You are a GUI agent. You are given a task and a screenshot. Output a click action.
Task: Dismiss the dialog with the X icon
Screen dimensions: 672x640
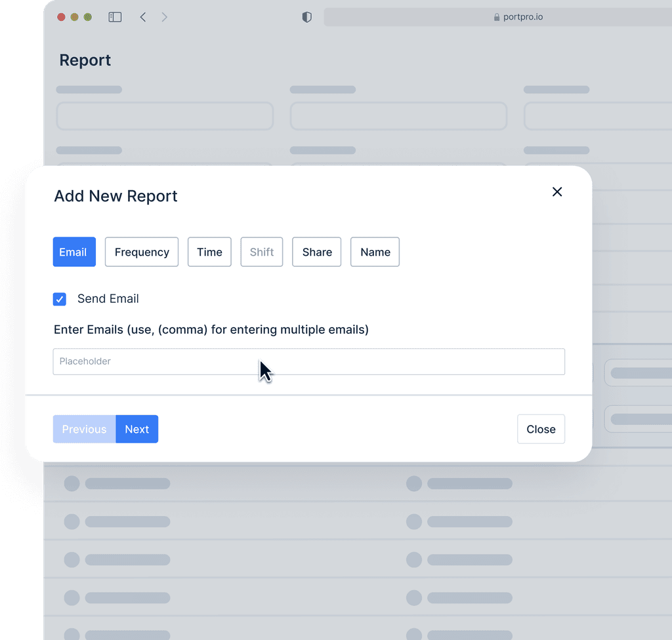pos(557,191)
